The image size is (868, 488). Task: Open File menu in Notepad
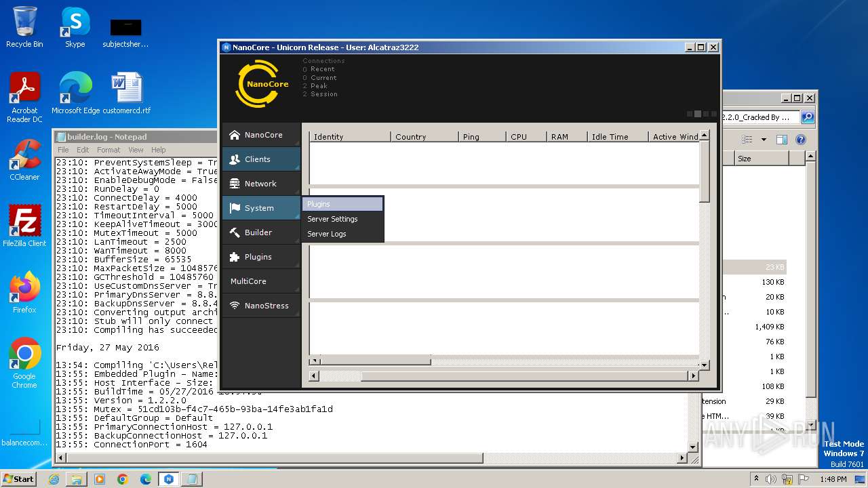(x=63, y=150)
